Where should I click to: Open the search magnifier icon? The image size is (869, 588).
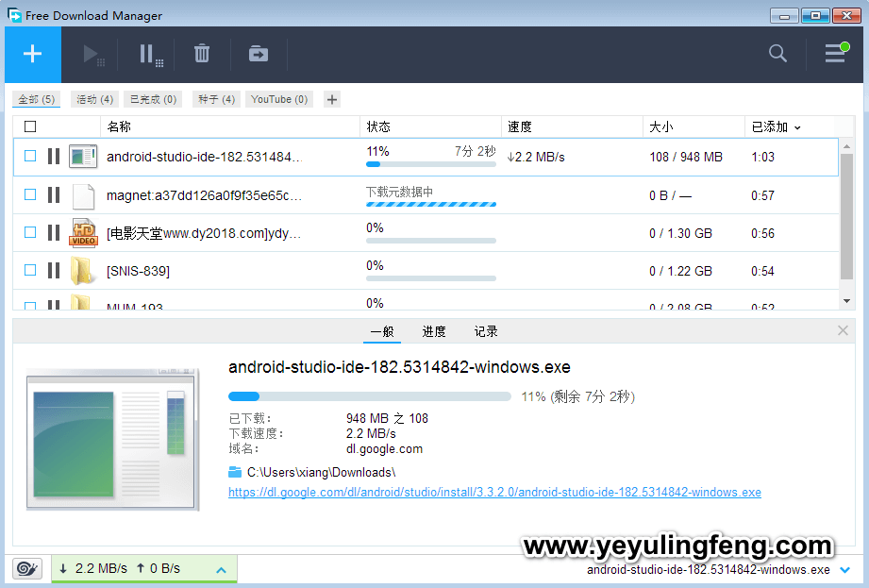[777, 53]
